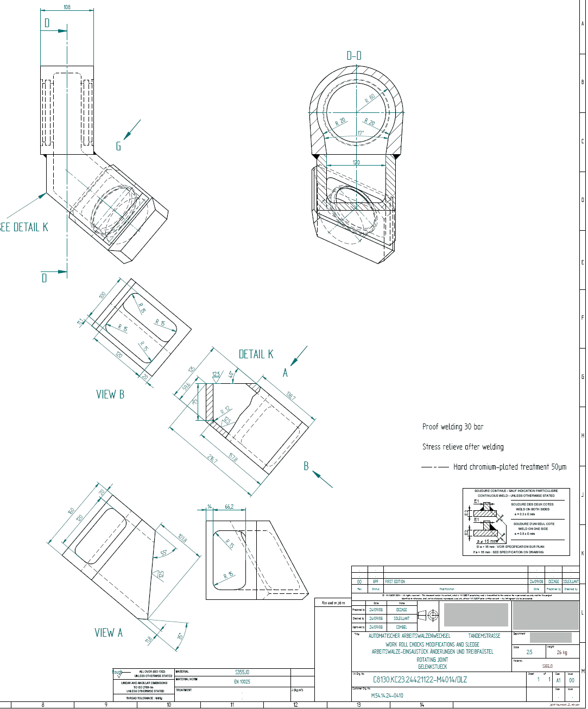
Task: Click drawing number C8130.KC23.24421122-M4014/DLZ
Action: [x=420, y=680]
